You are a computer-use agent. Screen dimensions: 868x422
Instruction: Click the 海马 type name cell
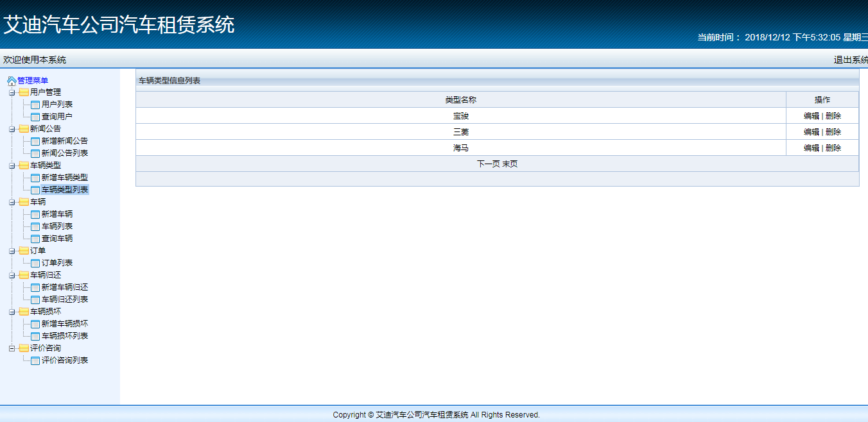pos(461,148)
